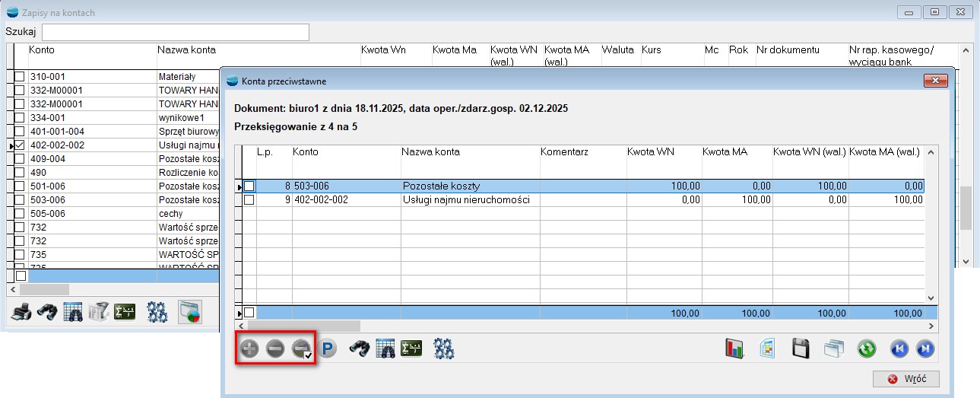The image size is (980, 398).
Task: Click the plus add-entry icon in dialog toolbar
Action: point(249,349)
